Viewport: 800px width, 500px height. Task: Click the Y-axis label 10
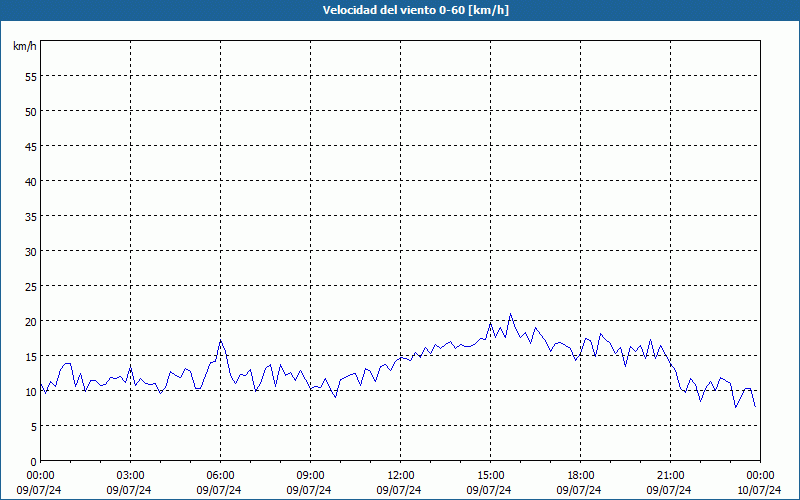point(31,392)
